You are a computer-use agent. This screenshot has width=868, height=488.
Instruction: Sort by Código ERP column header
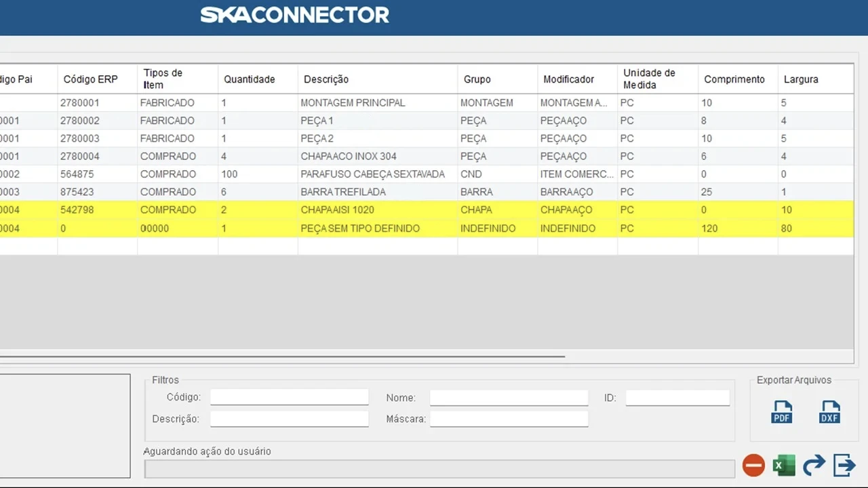coord(91,79)
